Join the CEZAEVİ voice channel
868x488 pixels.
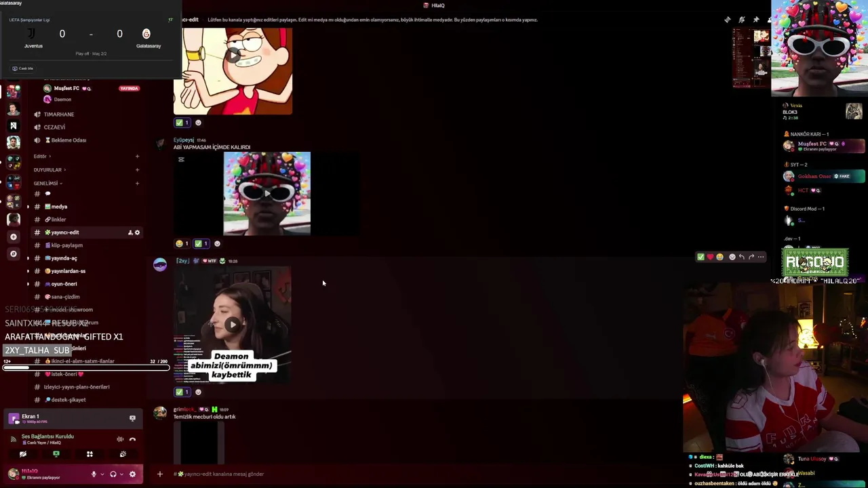coord(87,127)
